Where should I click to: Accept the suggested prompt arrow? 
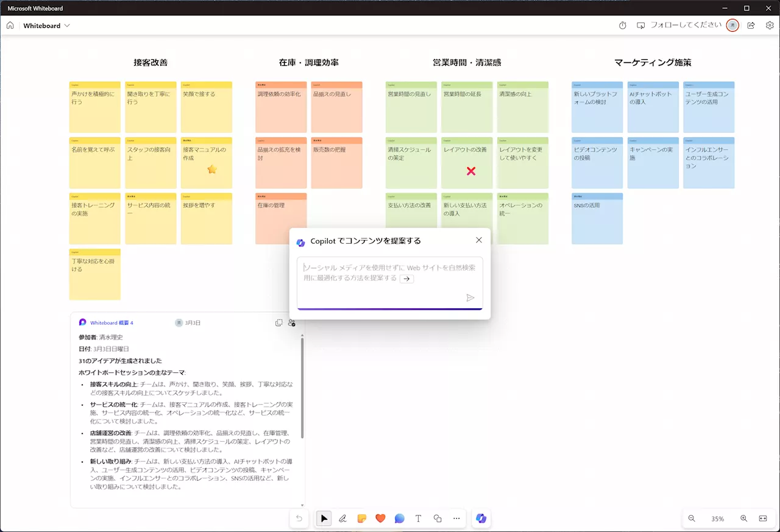tap(406, 279)
